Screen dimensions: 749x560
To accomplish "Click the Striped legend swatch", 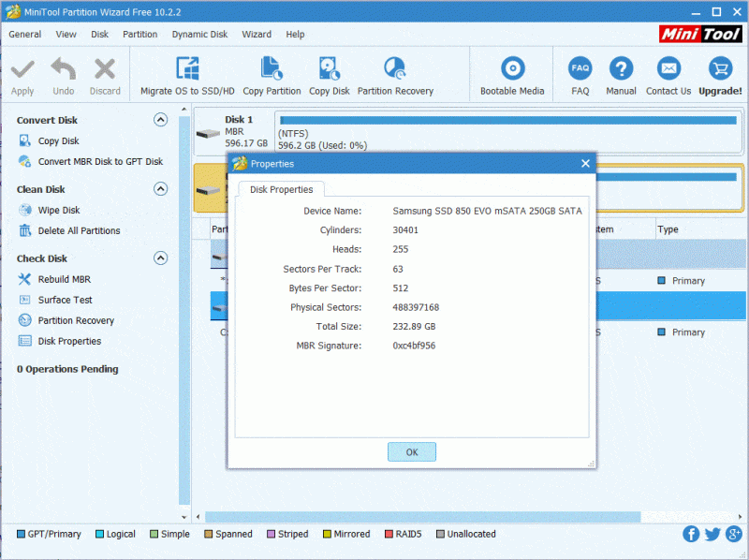I will pos(271,534).
